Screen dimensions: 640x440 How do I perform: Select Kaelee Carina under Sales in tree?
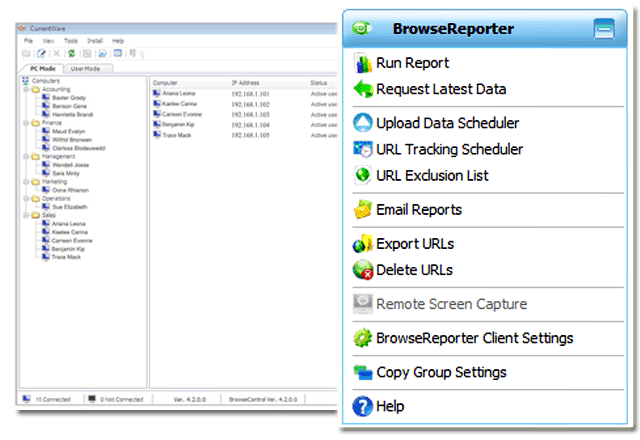point(69,232)
